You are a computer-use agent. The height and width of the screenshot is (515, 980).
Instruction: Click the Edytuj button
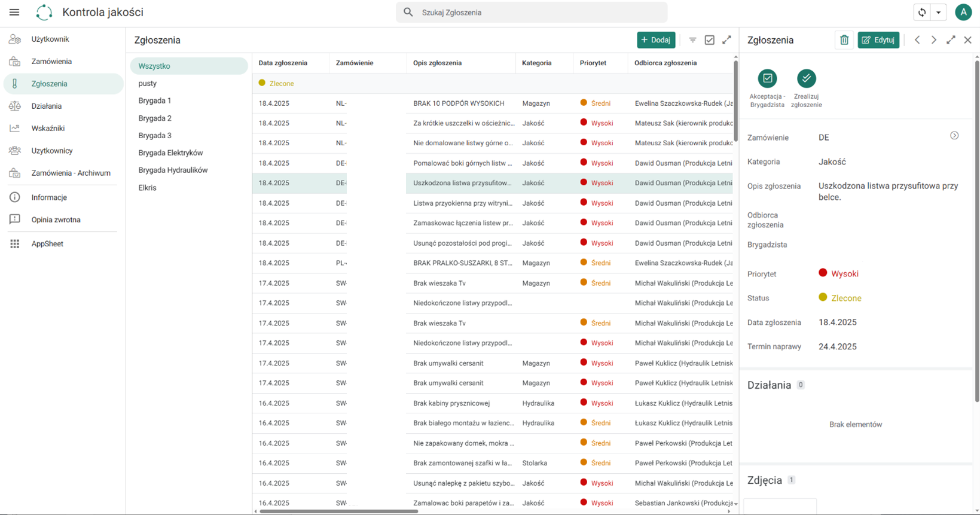(878, 40)
